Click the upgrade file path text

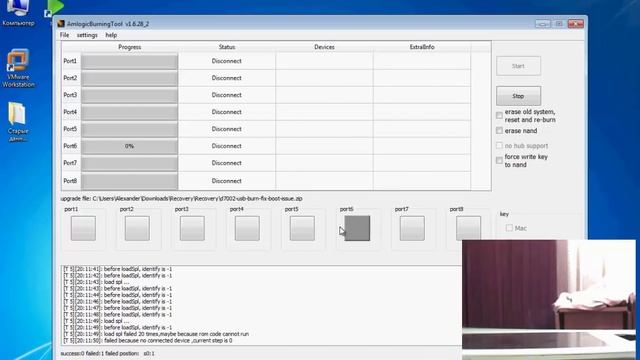click(x=181, y=198)
